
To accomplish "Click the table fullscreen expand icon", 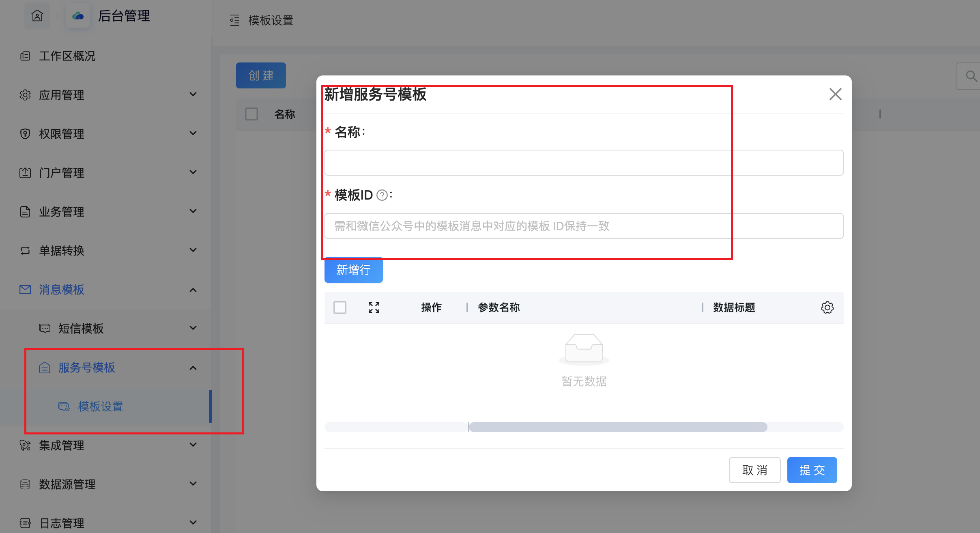I will pyautogui.click(x=374, y=307).
